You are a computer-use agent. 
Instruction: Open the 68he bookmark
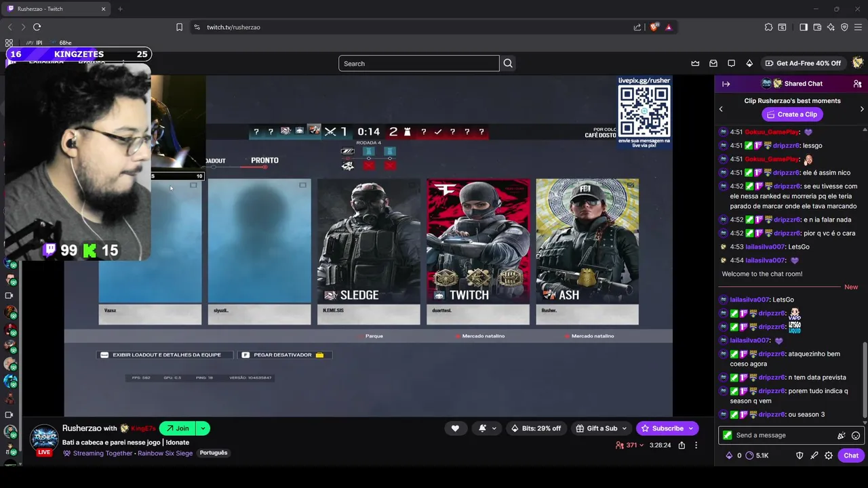tap(61, 43)
